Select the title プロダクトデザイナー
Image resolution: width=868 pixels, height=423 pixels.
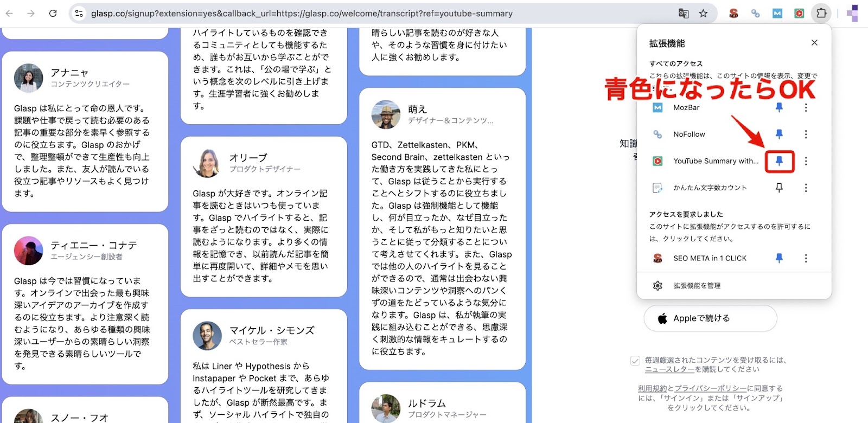[265, 169]
